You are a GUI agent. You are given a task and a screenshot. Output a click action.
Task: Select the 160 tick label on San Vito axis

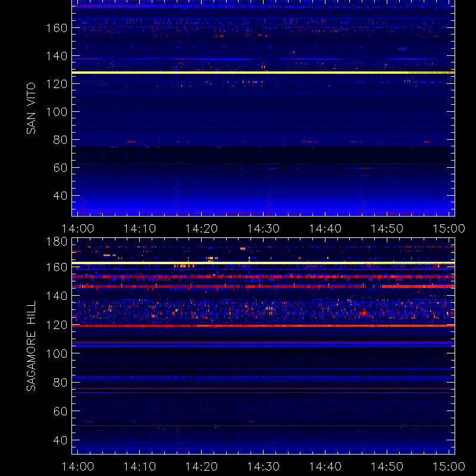[57, 28]
